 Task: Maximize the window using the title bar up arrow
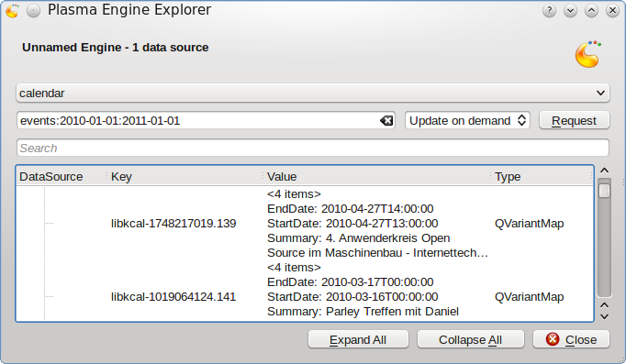(x=592, y=11)
